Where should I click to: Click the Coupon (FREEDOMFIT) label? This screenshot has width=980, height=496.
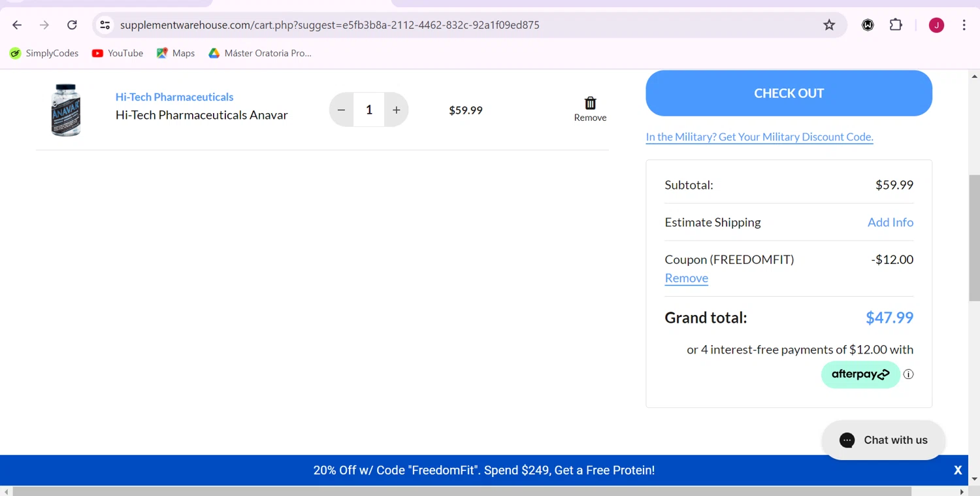pyautogui.click(x=729, y=259)
